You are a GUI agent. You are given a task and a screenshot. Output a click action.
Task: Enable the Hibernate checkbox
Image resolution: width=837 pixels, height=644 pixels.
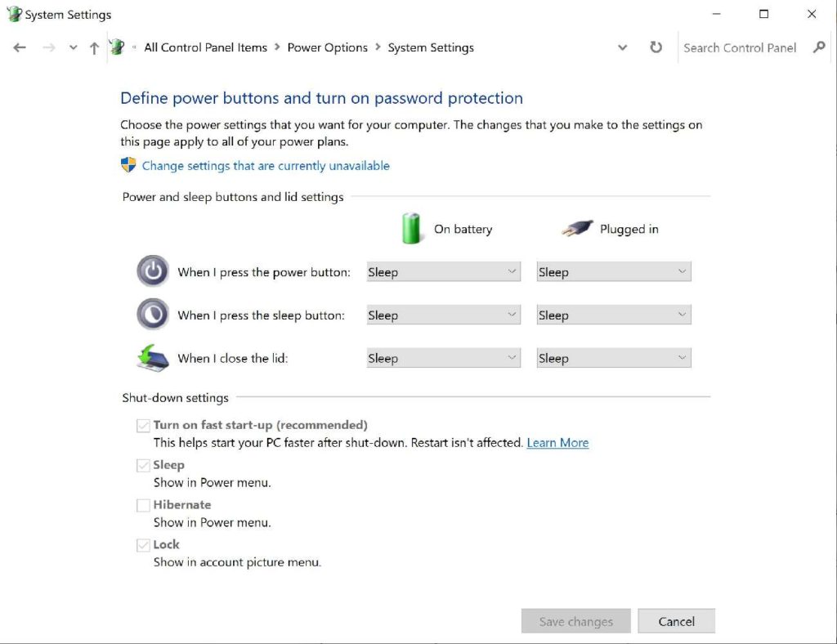143,505
